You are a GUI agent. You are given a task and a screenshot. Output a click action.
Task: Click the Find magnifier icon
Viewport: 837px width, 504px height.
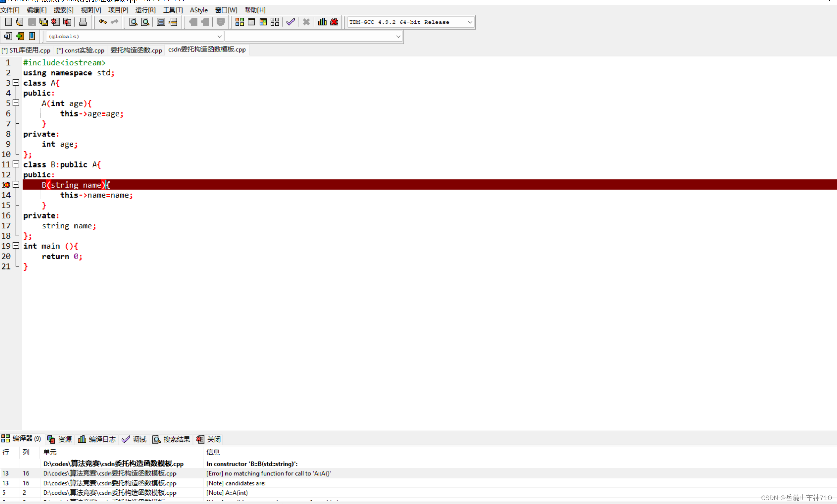pyautogui.click(x=133, y=22)
